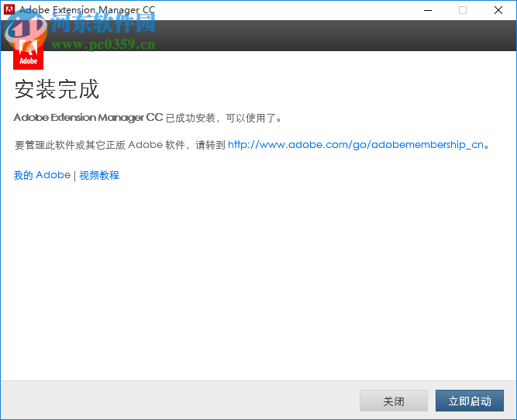Image resolution: width=517 pixels, height=420 pixels.
Task: Click the 已成功安装,可以使用了 message text
Action: 224,118
